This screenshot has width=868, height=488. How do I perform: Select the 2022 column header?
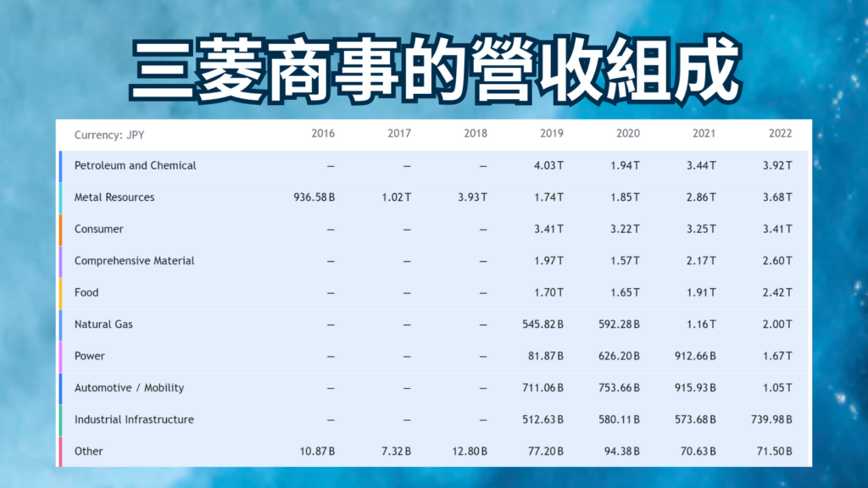[x=781, y=133]
